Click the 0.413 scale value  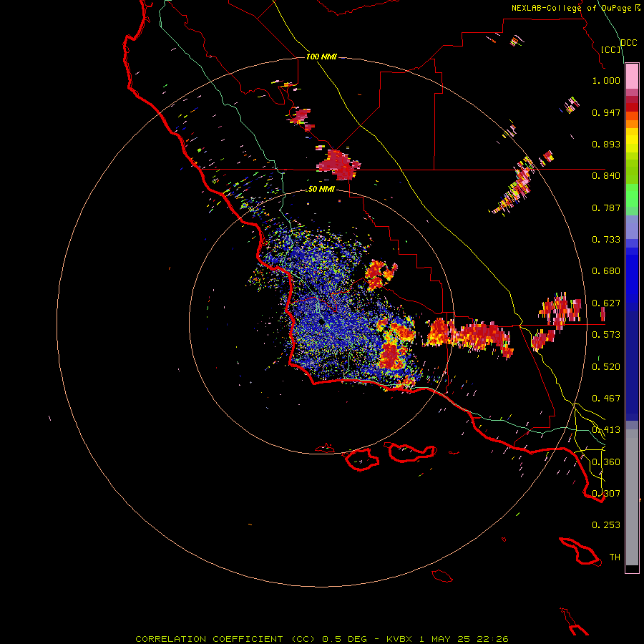pyautogui.click(x=606, y=430)
